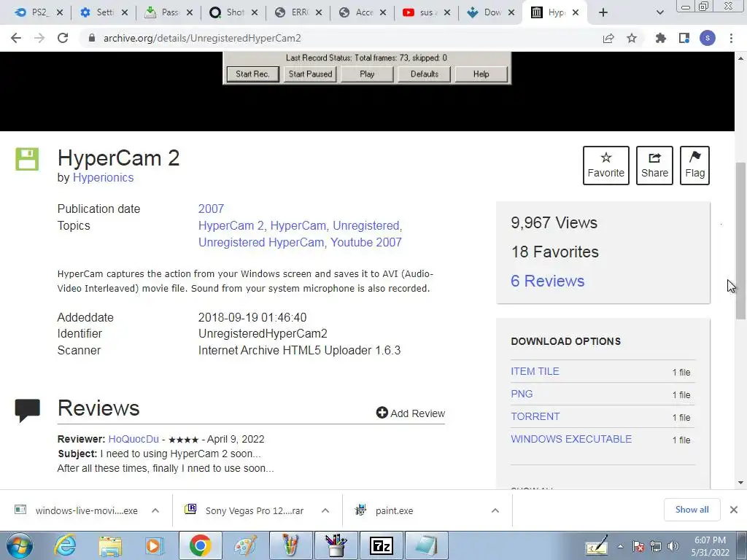Go back to the previous page

[16, 38]
